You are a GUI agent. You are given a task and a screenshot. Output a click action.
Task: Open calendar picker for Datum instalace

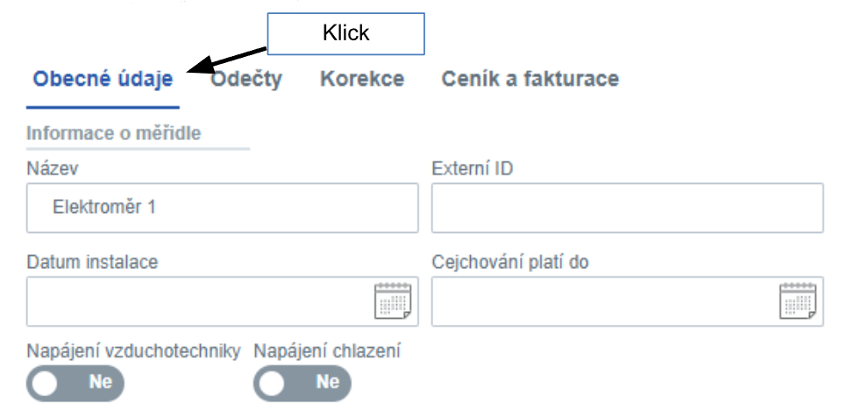coord(393,301)
